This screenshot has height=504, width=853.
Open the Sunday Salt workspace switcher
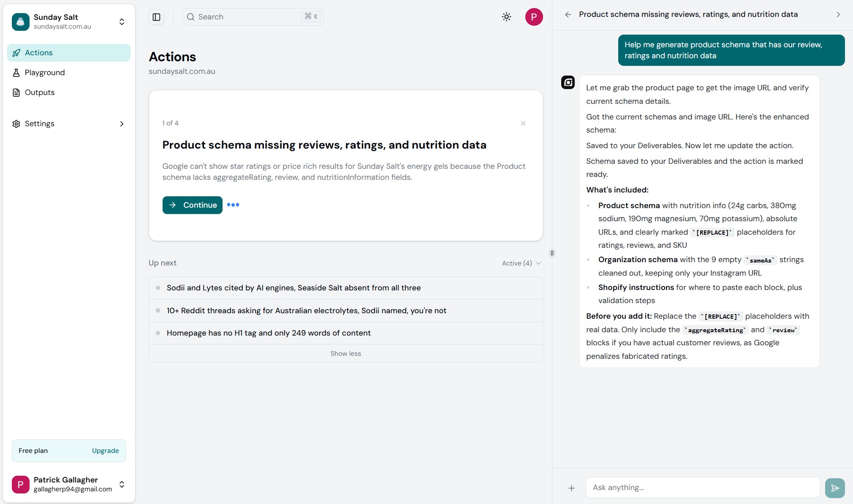122,22
